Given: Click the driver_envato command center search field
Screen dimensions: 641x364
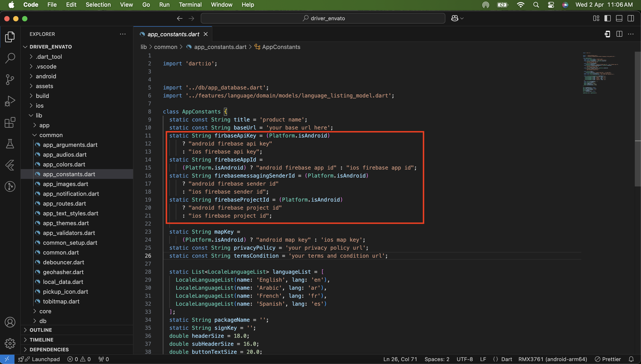Looking at the screenshot, I should [x=323, y=18].
